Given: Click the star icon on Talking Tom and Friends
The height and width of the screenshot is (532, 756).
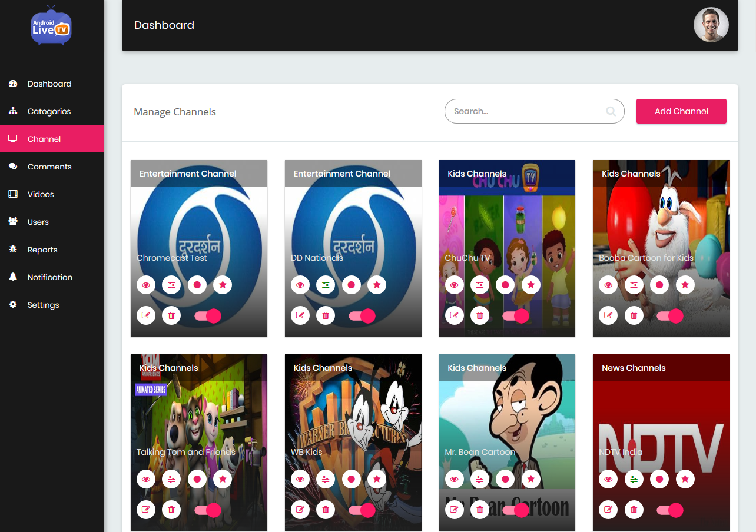Looking at the screenshot, I should pyautogui.click(x=223, y=479).
